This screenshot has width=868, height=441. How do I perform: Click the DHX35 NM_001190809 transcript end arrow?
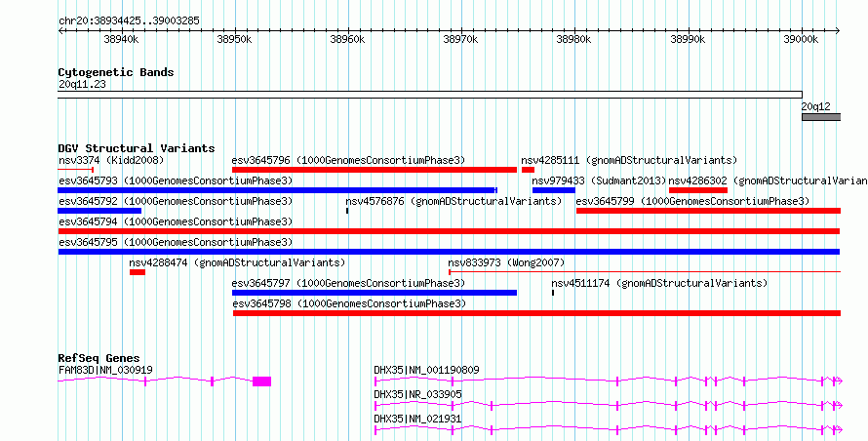pos(838,381)
